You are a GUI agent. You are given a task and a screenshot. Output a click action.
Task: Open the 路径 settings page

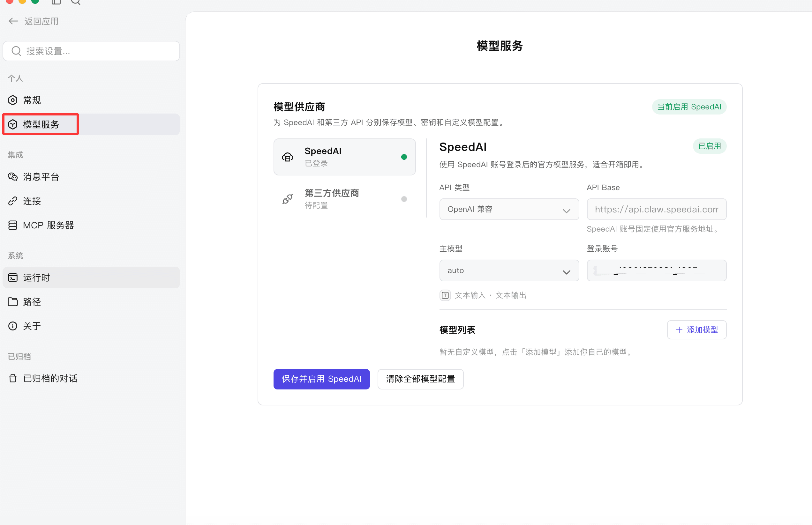pyautogui.click(x=91, y=302)
